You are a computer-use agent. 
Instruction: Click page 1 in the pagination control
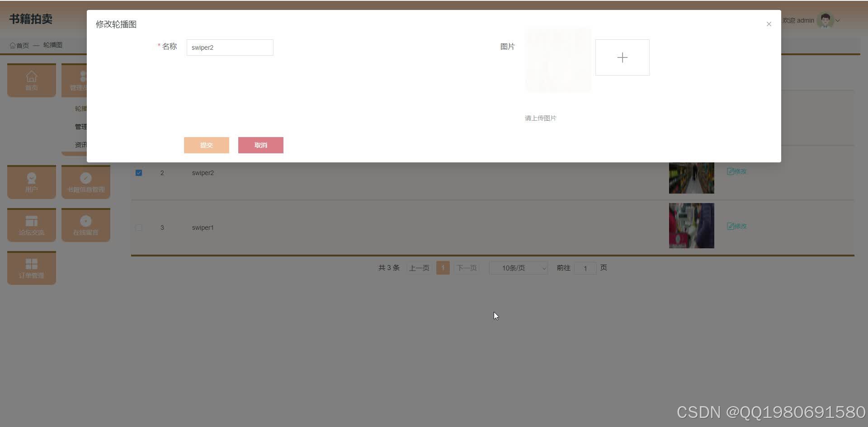point(443,268)
